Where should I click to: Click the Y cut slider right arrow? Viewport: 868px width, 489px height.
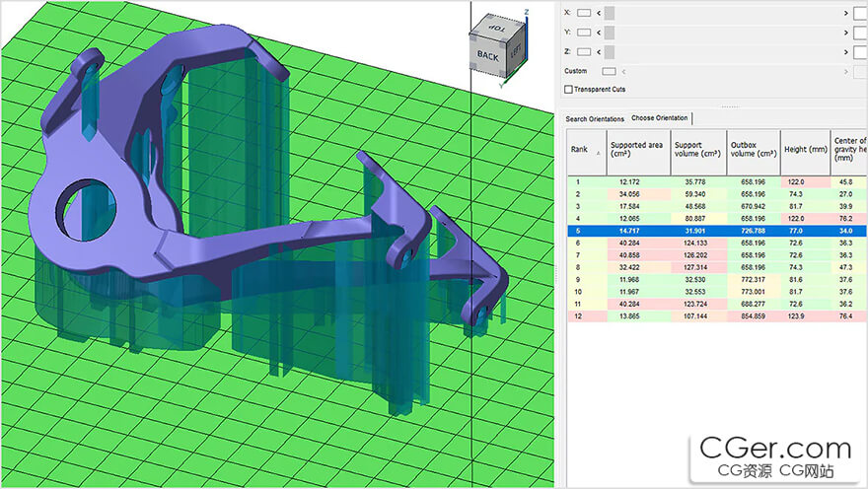(x=846, y=33)
